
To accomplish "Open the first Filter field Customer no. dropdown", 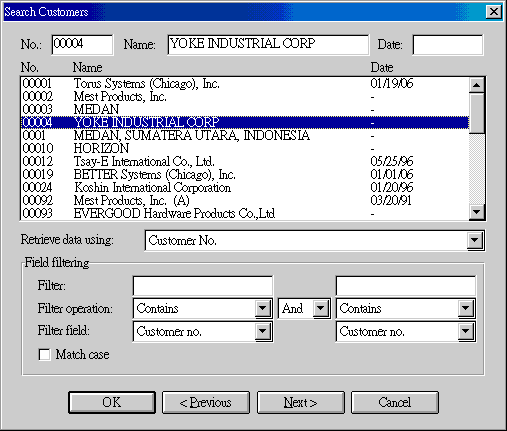I will coord(262,332).
